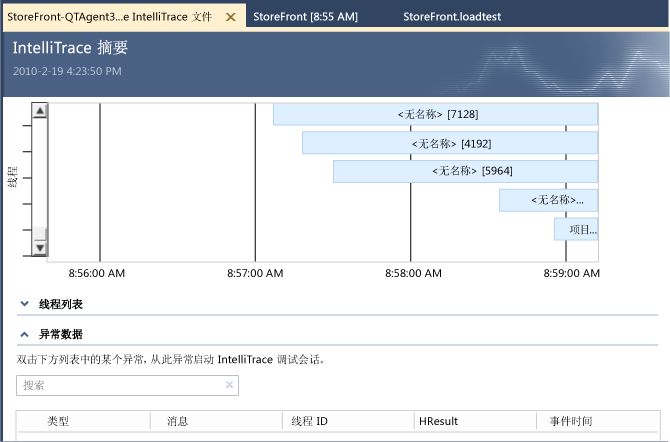Screen dimensions: 670x442
Task: Click the 8:58:00 AM time axis label
Action: 413,273
